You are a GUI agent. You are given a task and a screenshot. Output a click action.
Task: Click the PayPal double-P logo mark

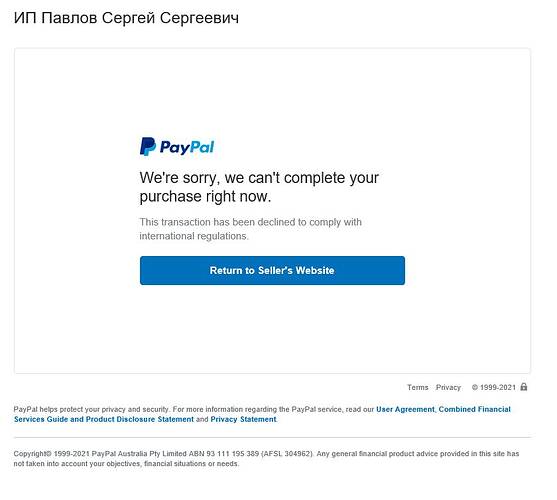point(148,146)
